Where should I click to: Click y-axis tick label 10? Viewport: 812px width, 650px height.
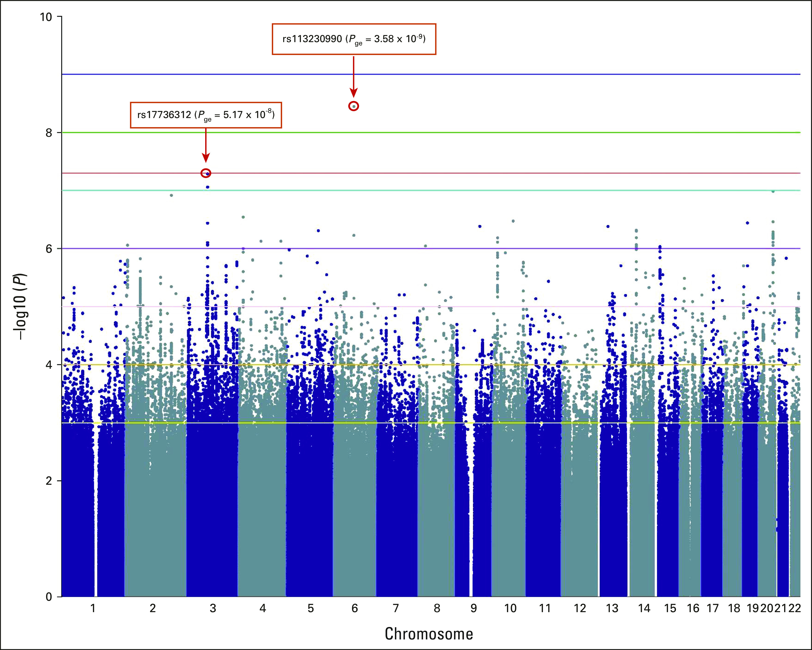coord(46,17)
